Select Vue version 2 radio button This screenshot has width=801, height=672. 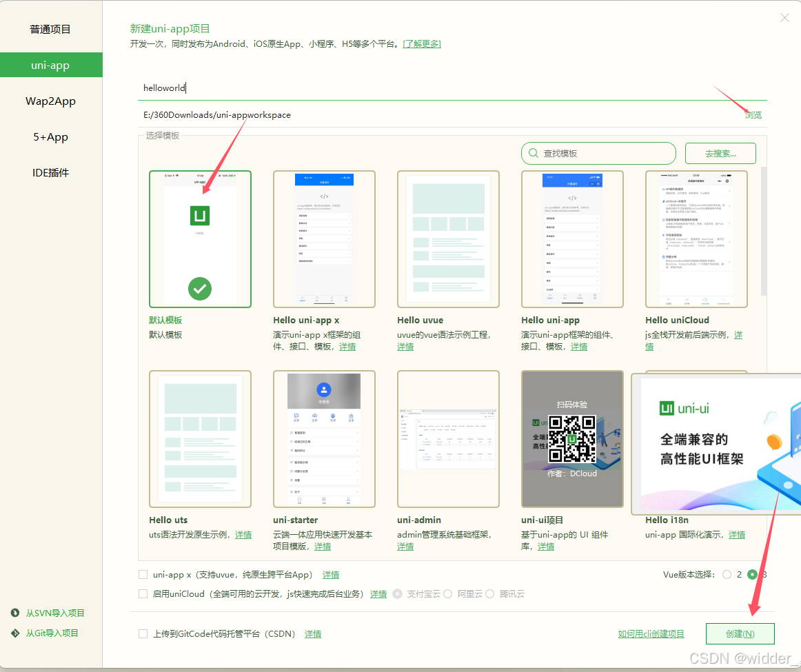coord(727,574)
